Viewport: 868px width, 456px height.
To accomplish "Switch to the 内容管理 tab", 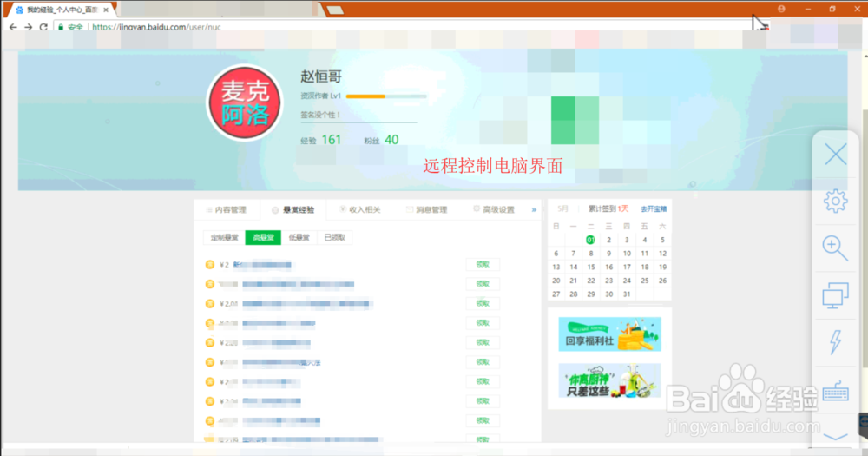I will [x=227, y=209].
